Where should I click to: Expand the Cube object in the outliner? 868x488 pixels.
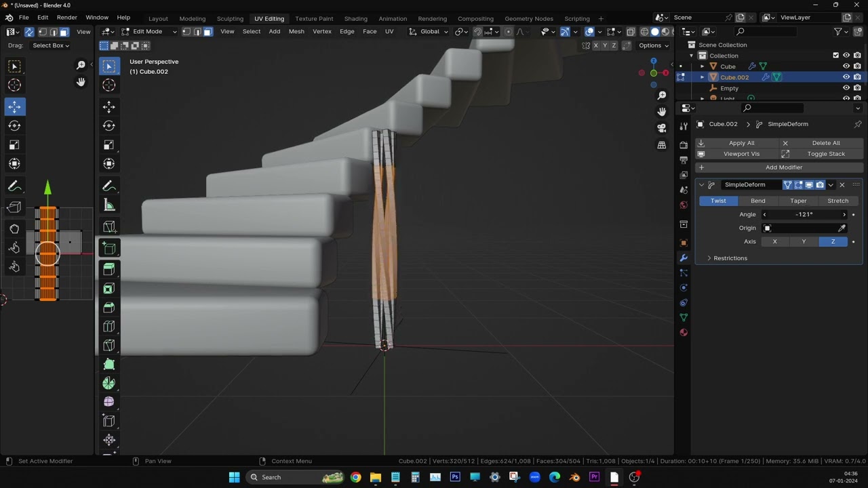702,66
